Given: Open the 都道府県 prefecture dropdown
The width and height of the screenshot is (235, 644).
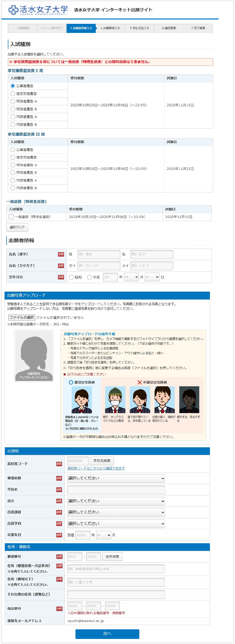Looking at the screenshot, I should (x=116, y=478).
